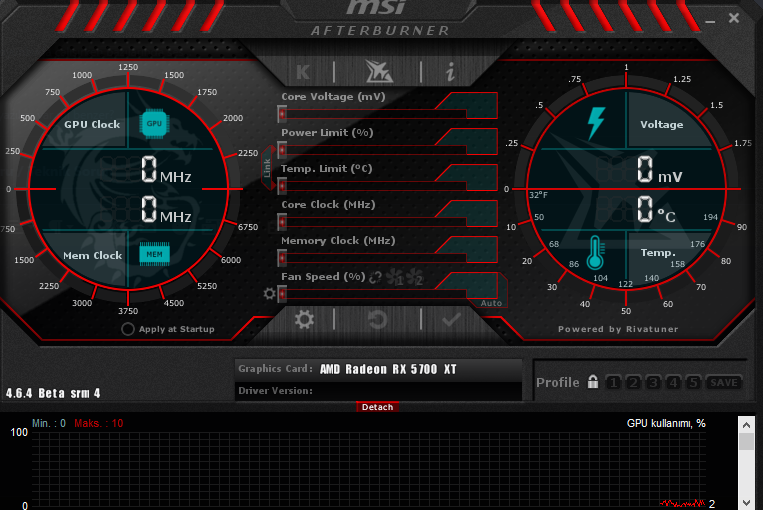
Task: Adjust the Fan Speed slider handle
Action: click(x=282, y=294)
